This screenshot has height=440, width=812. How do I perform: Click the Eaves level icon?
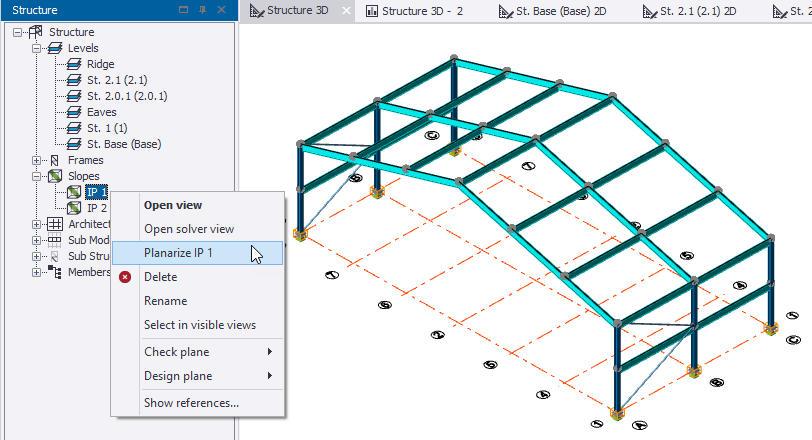point(75,112)
